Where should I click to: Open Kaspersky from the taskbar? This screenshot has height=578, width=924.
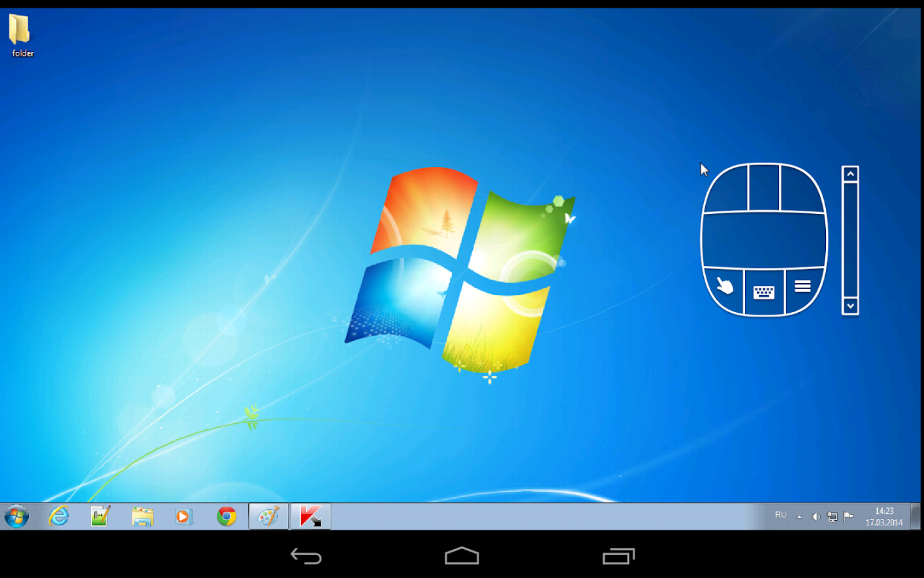click(310, 516)
